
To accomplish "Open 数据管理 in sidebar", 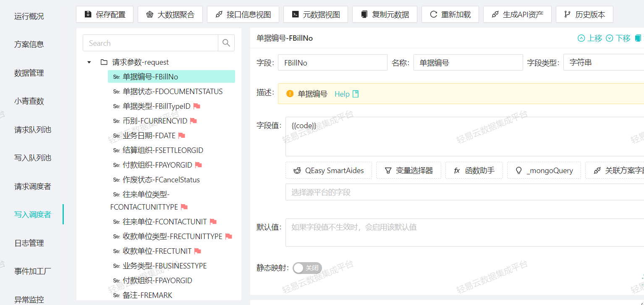I will [x=29, y=73].
